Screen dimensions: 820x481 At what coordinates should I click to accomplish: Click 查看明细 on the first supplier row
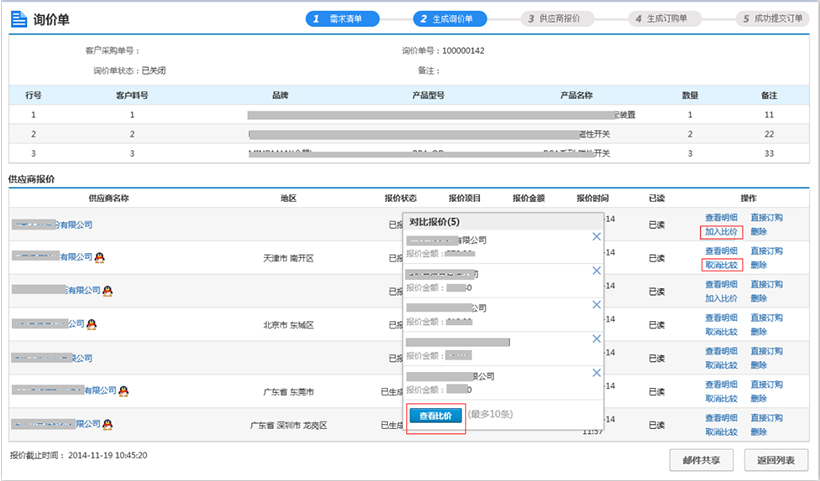point(721,217)
